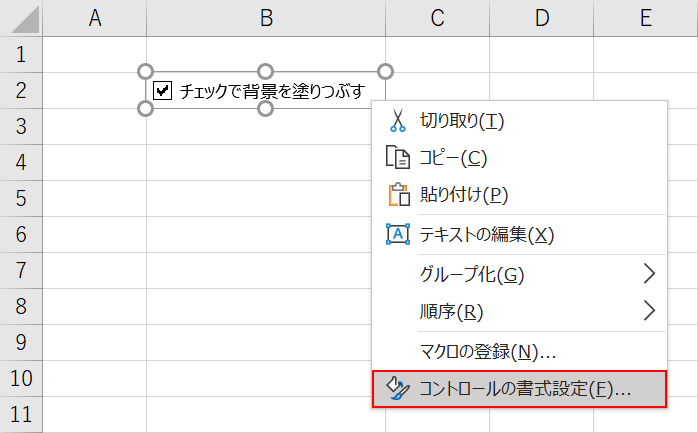Select column D header
This screenshot has width=698, height=433.
tap(541, 18)
